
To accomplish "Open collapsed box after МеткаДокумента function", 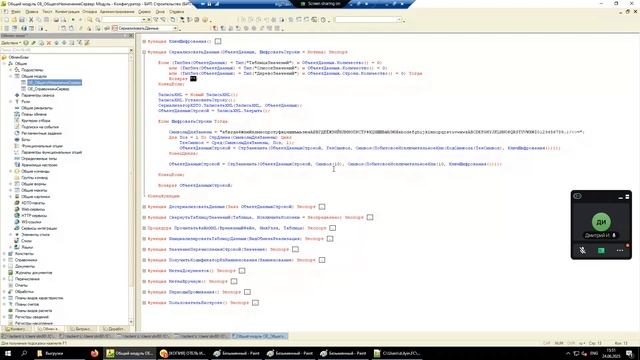I will (242, 271).
